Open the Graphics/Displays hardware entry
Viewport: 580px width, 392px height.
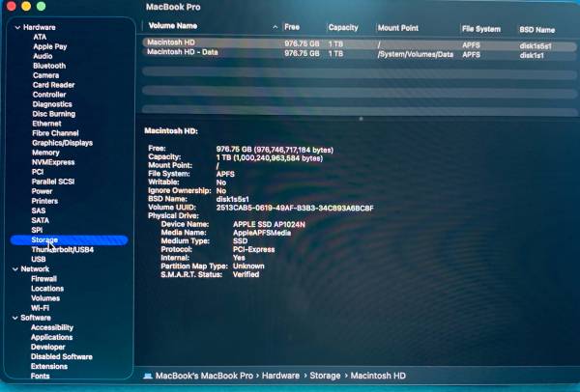(62, 143)
